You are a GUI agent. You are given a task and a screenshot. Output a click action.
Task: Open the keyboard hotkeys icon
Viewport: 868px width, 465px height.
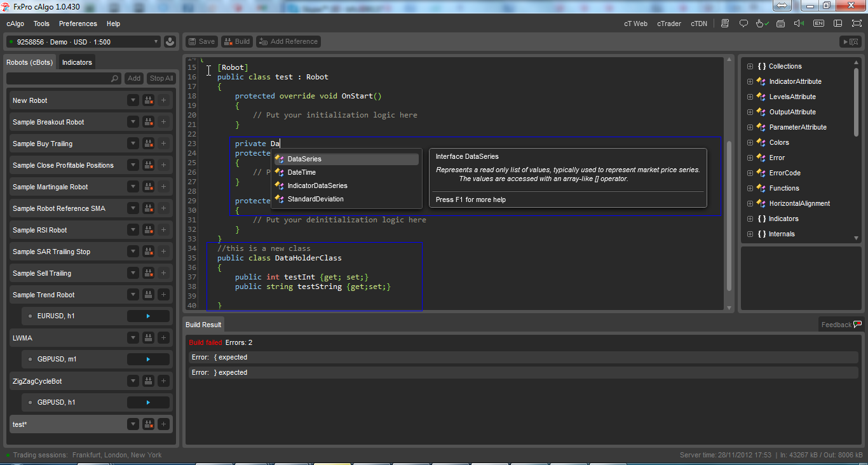tap(781, 24)
